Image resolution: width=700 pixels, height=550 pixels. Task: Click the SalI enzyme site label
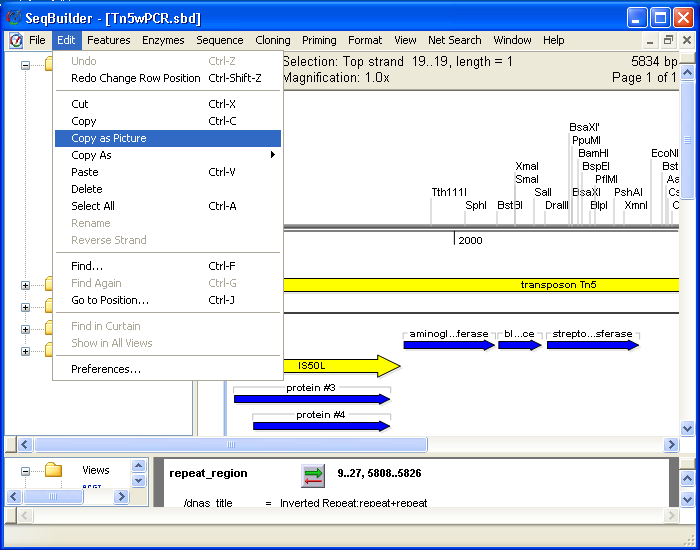(x=543, y=192)
